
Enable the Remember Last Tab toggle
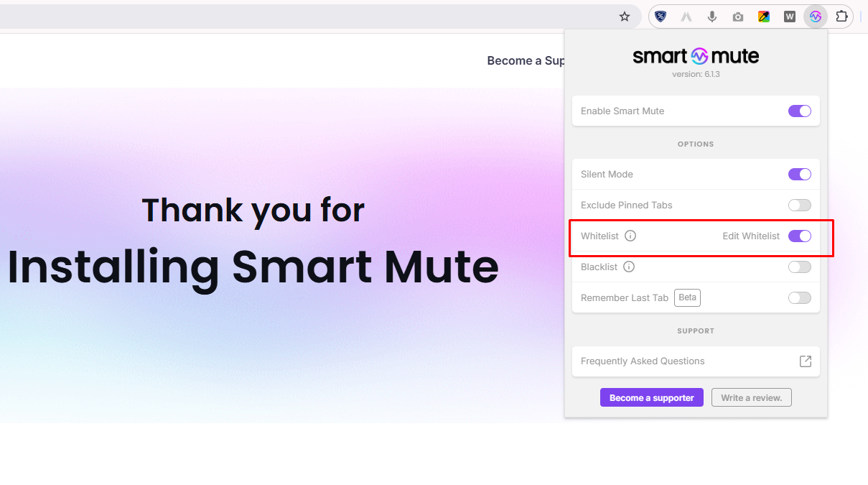(800, 298)
